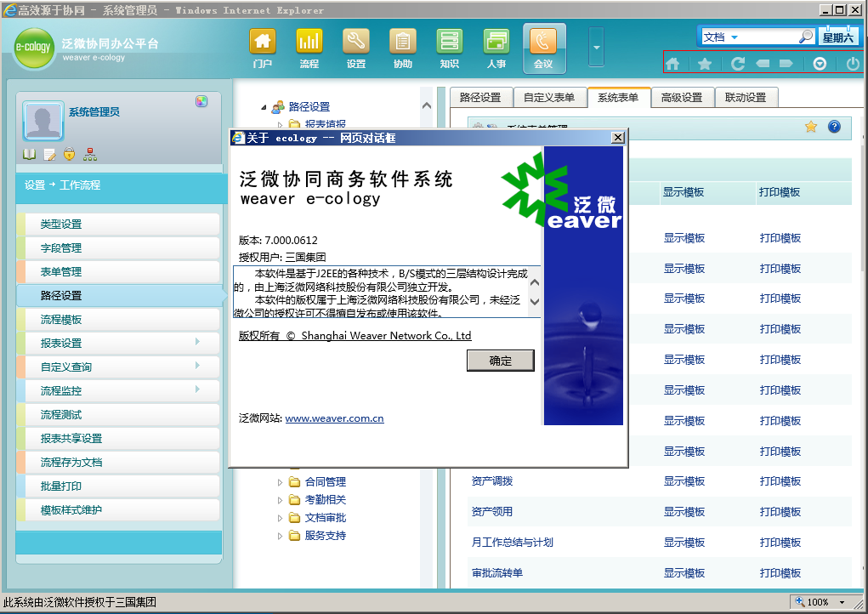
Task: Click the 星期六 calendar button
Action: 837,37
